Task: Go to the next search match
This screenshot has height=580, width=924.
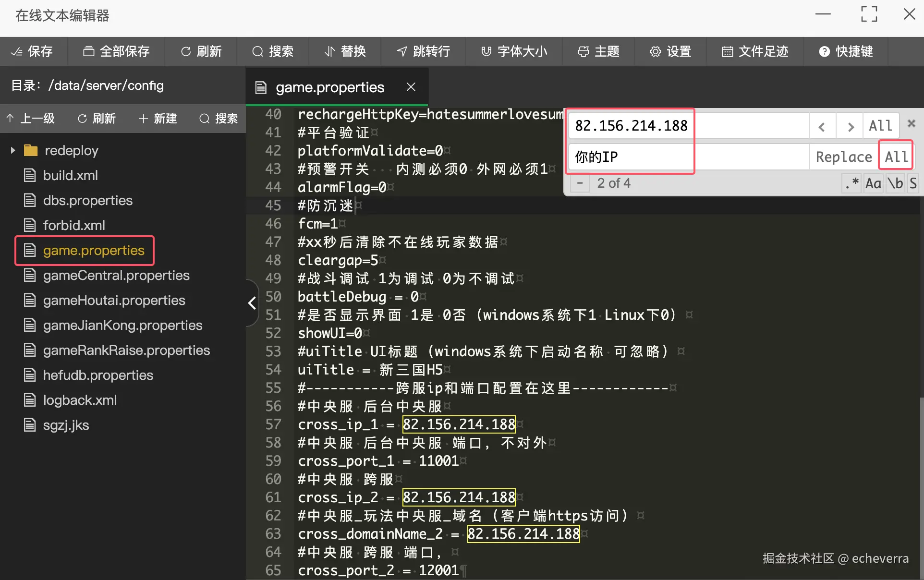Action: tap(850, 126)
